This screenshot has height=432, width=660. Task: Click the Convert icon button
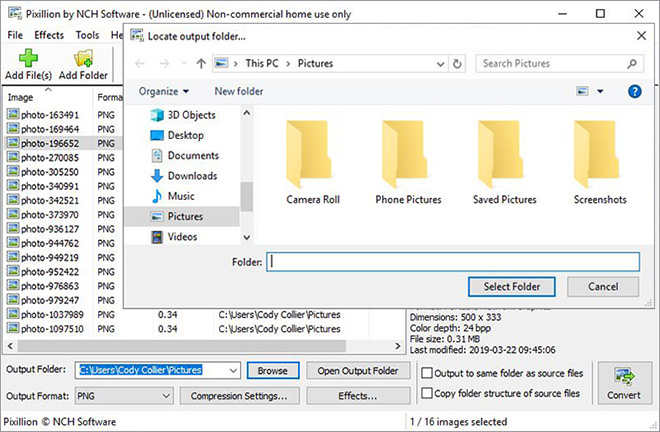click(625, 383)
